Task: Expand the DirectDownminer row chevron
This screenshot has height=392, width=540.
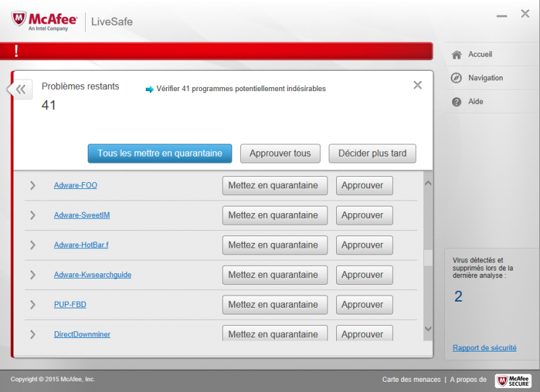Action: tap(32, 335)
